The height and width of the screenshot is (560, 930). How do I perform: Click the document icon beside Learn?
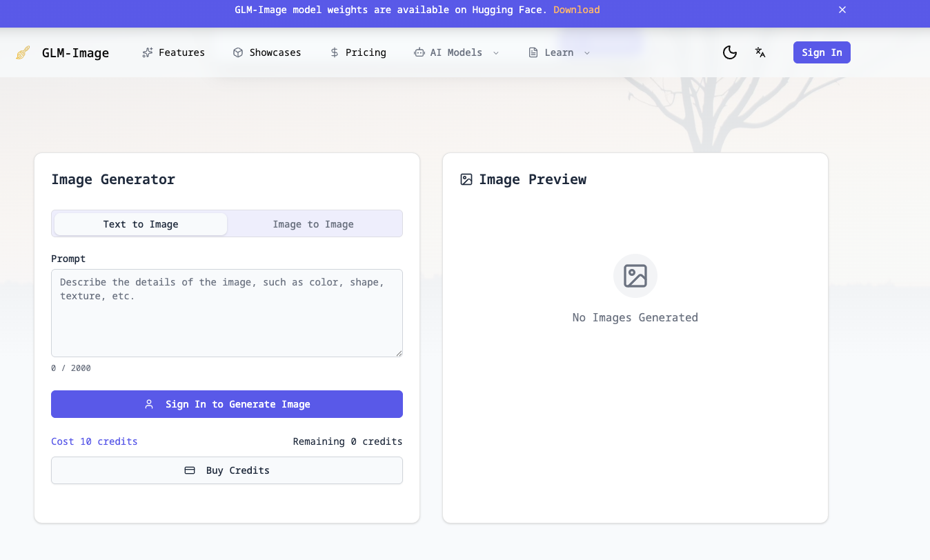533,52
